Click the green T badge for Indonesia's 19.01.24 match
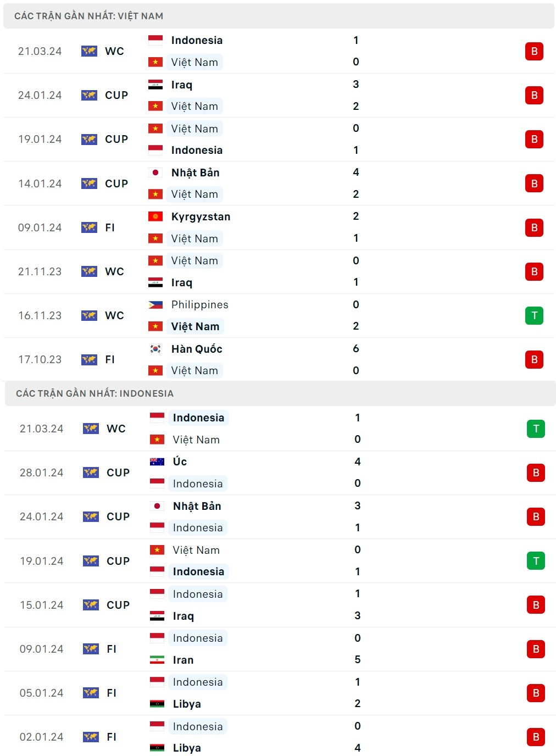Image resolution: width=556 pixels, height=756 pixels. [x=536, y=561]
